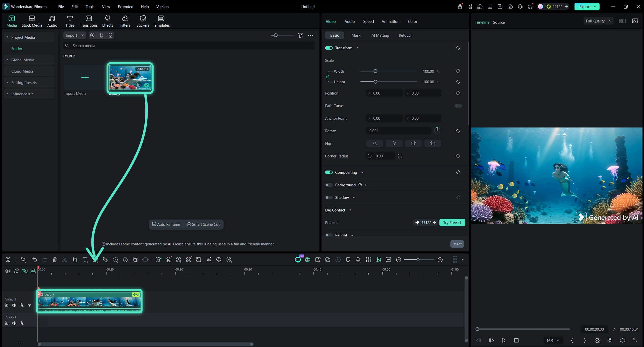Open the Stock Media library
The image size is (644, 347).
(x=32, y=21)
